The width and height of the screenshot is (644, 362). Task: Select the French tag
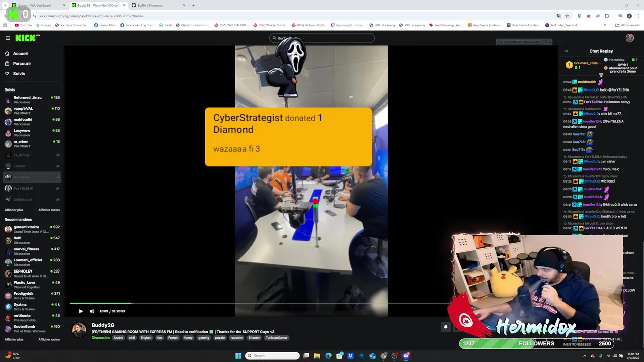click(173, 338)
